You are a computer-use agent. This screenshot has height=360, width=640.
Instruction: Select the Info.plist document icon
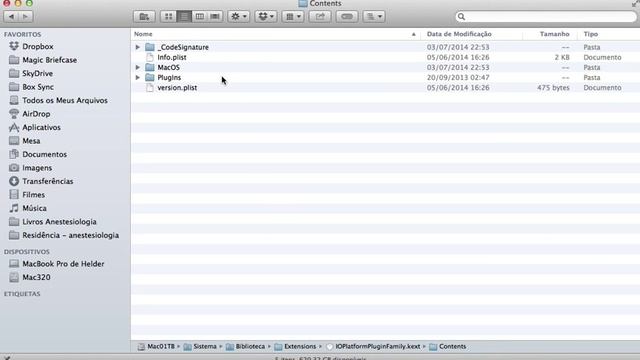click(x=150, y=57)
